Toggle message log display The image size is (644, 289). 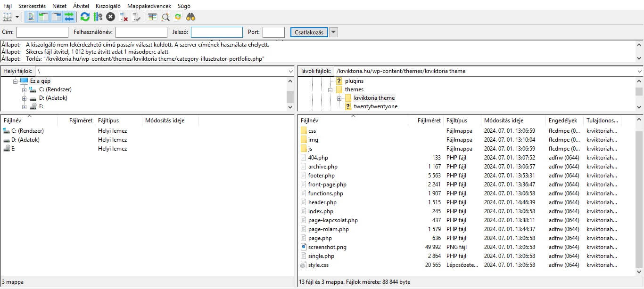coord(31,17)
